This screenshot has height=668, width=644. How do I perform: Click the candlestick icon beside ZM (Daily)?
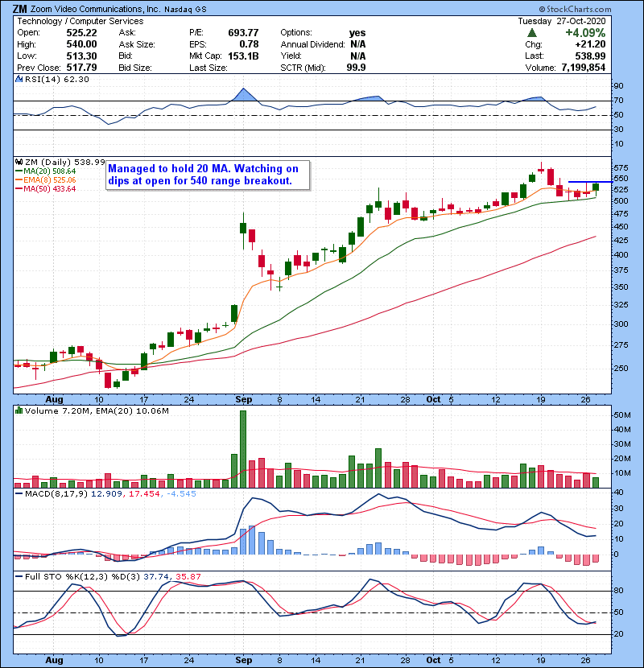pyautogui.click(x=19, y=162)
